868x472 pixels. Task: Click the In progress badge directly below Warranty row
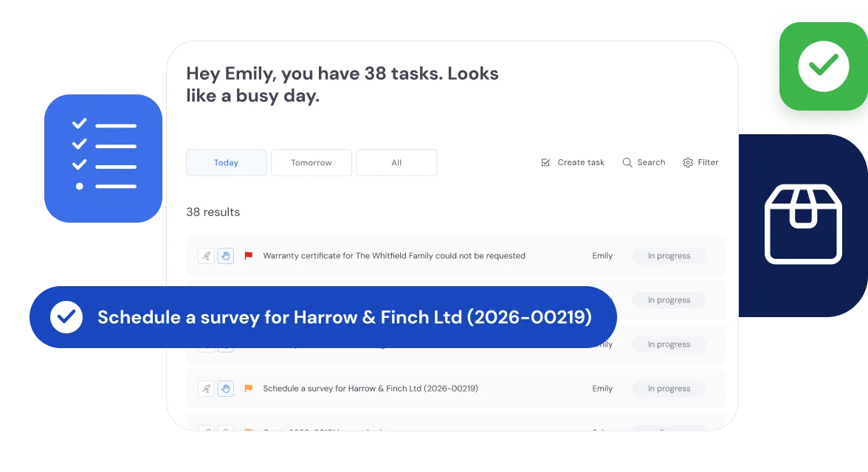point(669,300)
